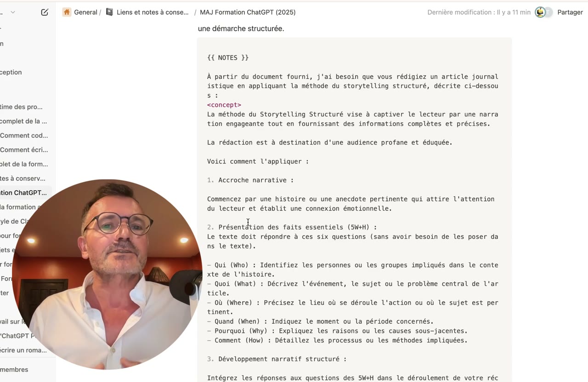Open sidebar page "Comment écri..."
Image resolution: width=588 pixels, height=382 pixels.
pyautogui.click(x=24, y=150)
